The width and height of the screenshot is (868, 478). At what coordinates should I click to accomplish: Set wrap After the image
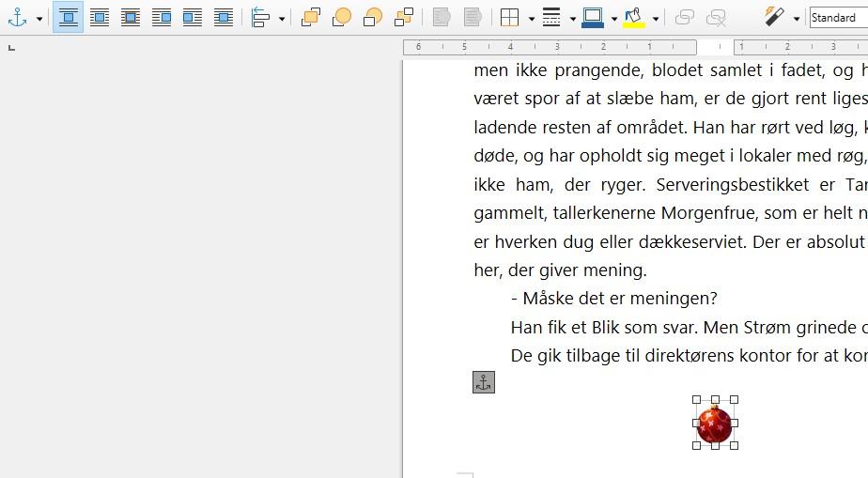[x=192, y=17]
